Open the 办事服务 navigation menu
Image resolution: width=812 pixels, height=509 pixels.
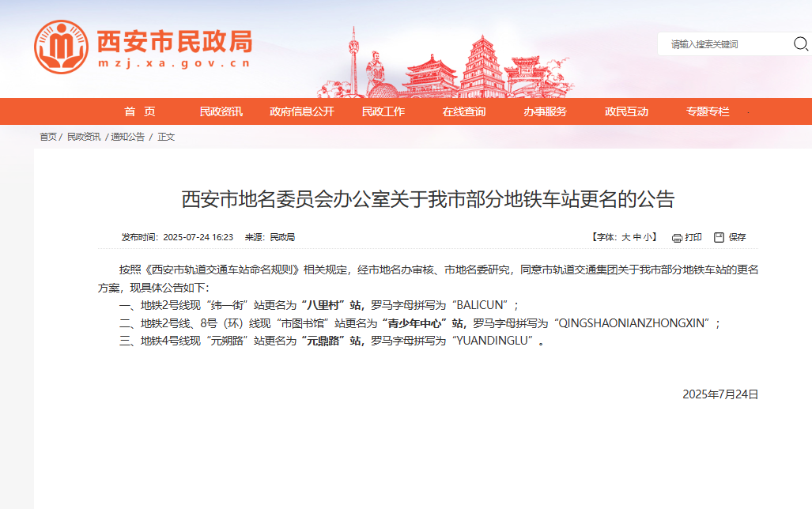(545, 111)
